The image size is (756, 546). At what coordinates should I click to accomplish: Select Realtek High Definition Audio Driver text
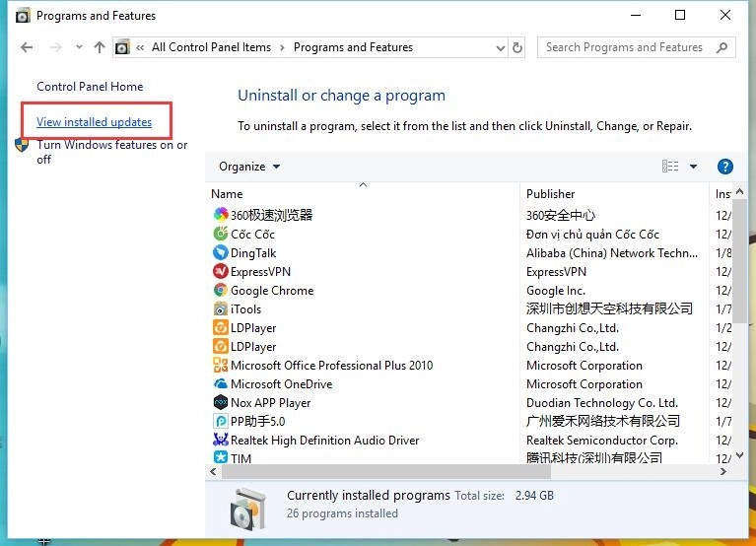tap(325, 441)
